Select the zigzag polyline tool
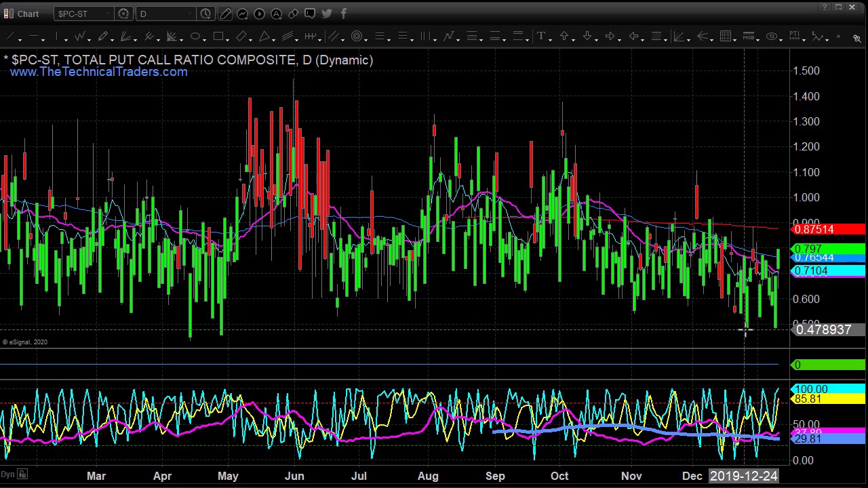 pos(79,36)
